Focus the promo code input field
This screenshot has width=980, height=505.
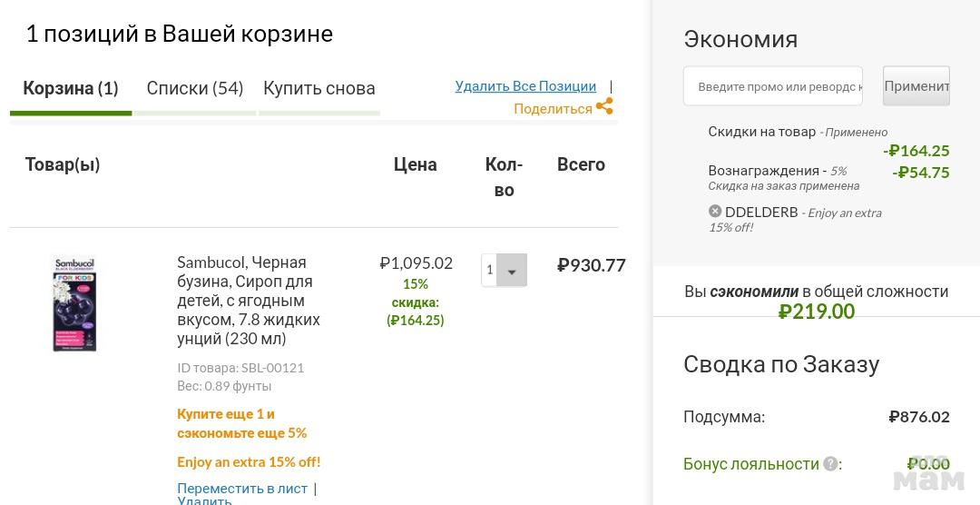[x=773, y=86]
